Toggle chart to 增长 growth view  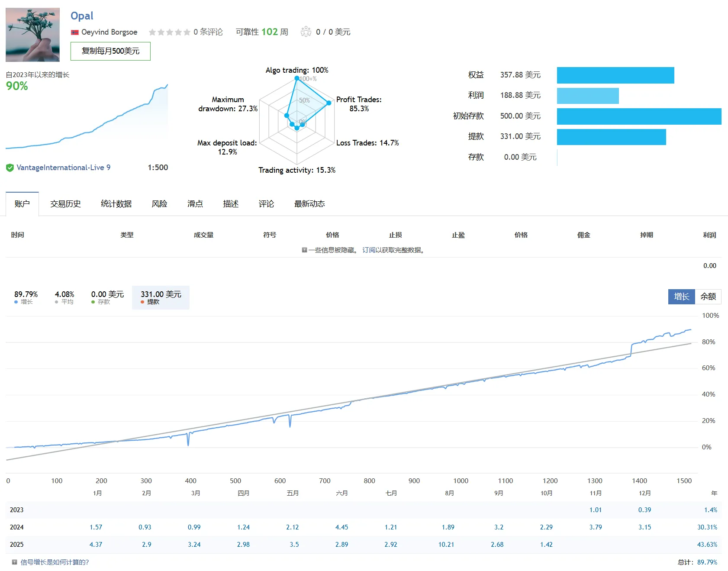point(681,297)
